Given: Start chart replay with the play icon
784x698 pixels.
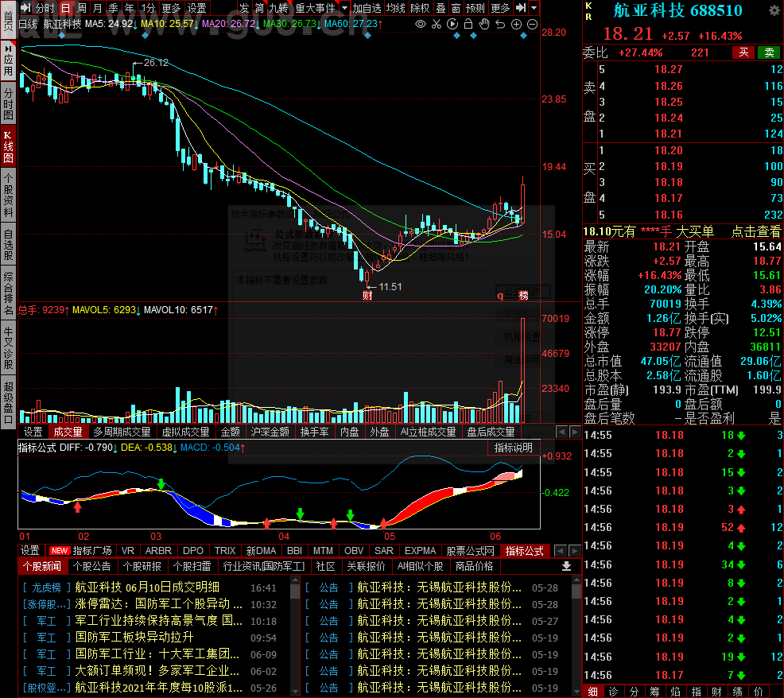Looking at the screenshot, I should tap(452, 24).
